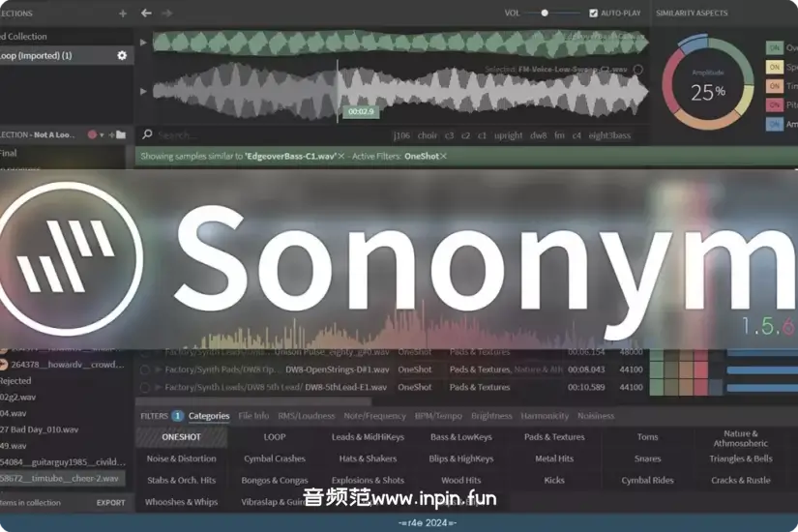Screen dimensions: 798x532
Task: Adjust the VOL slider handle
Action: pos(545,14)
